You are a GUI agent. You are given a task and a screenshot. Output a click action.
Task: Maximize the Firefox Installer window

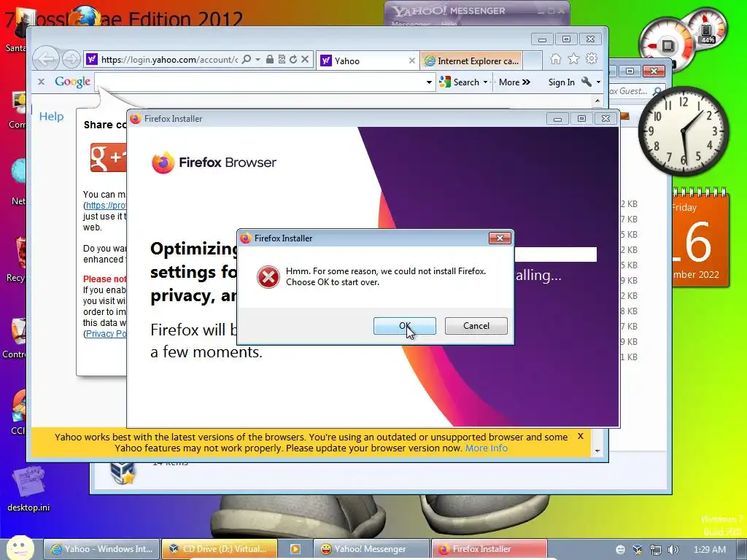pos(581,119)
